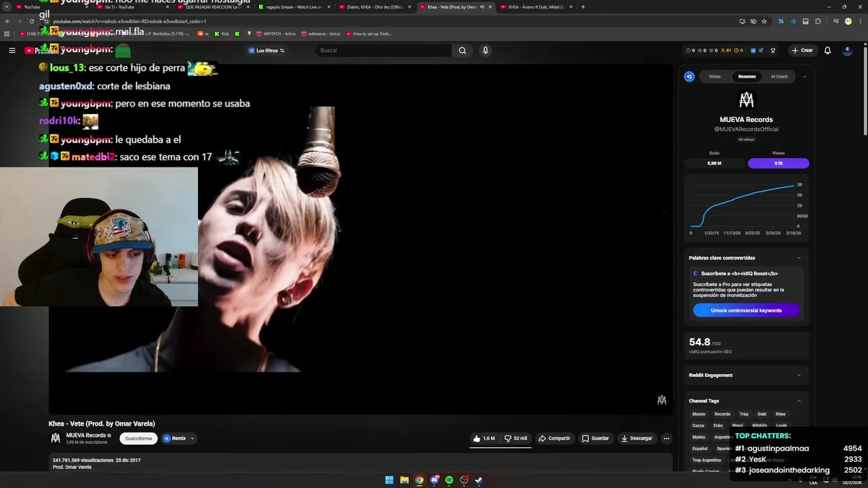The height and width of the screenshot is (488, 868).
Task: Collapse the vidIQ panel with top chevron
Action: pos(804,77)
